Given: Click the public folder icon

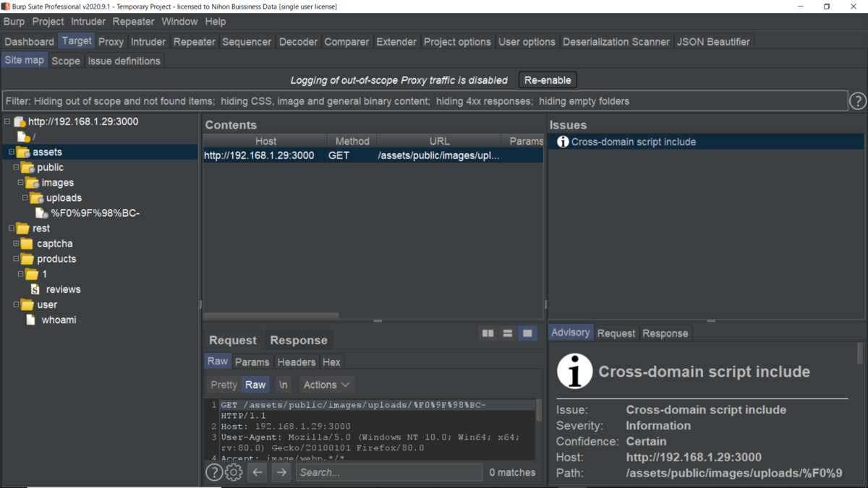Looking at the screenshot, I should coord(28,168).
